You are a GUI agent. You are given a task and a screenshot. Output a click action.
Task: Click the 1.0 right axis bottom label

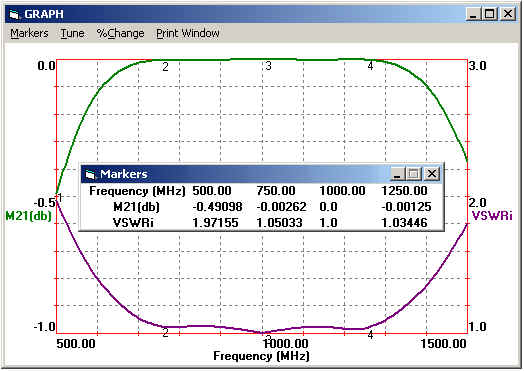tap(477, 327)
